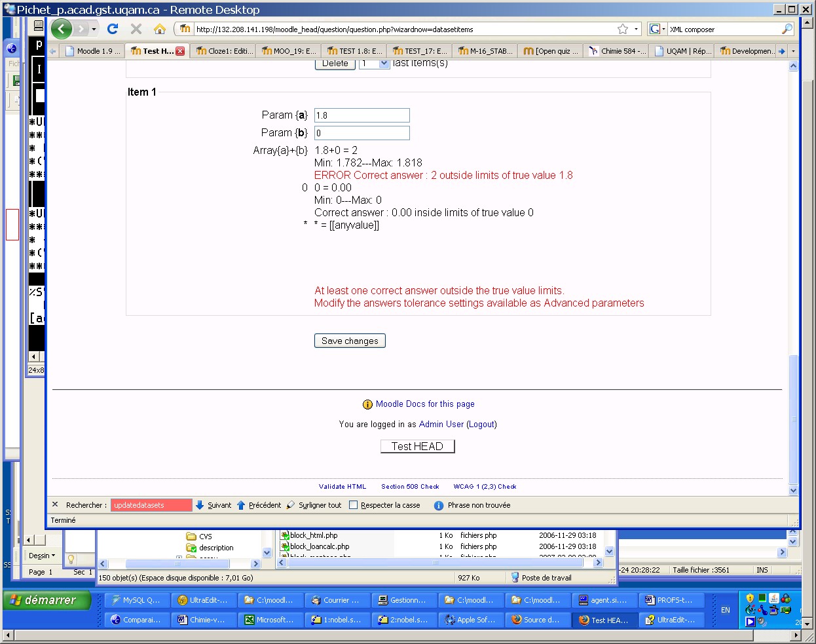Screen dimensions: 816x644
Task: Open Apple Sof... taskbar item
Action: point(470,620)
